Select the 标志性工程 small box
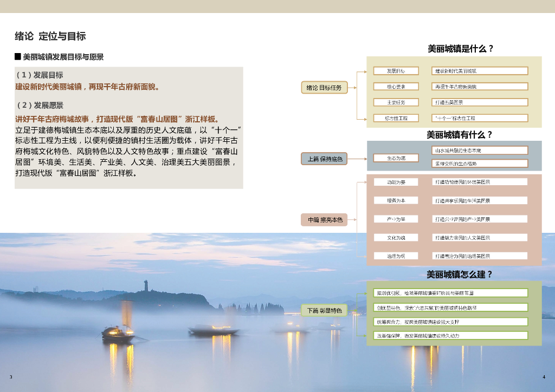 [396, 118]
